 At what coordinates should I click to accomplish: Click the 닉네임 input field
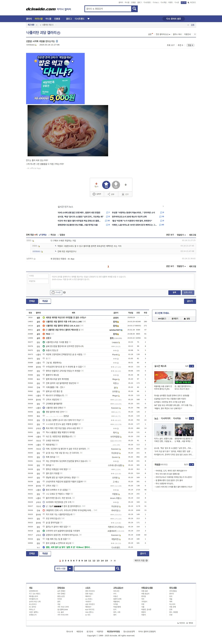(x=38, y=276)
